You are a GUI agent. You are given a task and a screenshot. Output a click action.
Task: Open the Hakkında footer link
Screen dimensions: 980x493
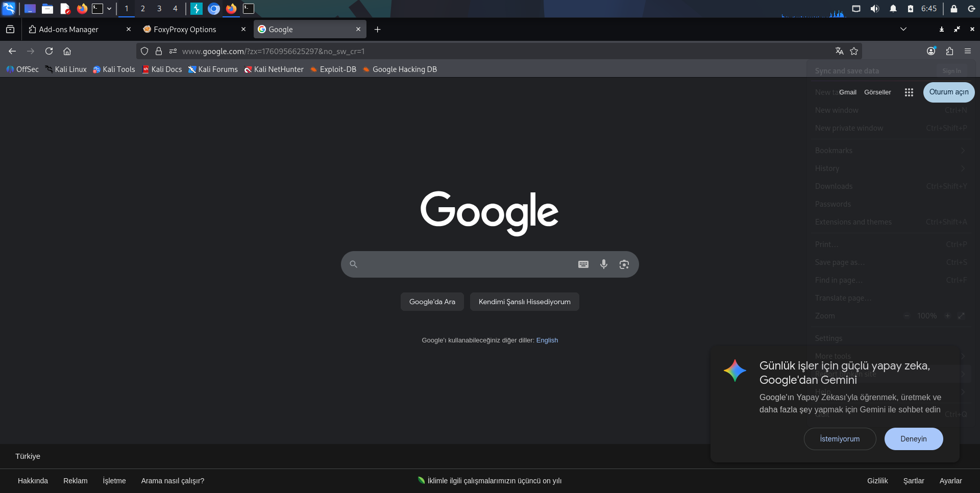click(x=33, y=481)
